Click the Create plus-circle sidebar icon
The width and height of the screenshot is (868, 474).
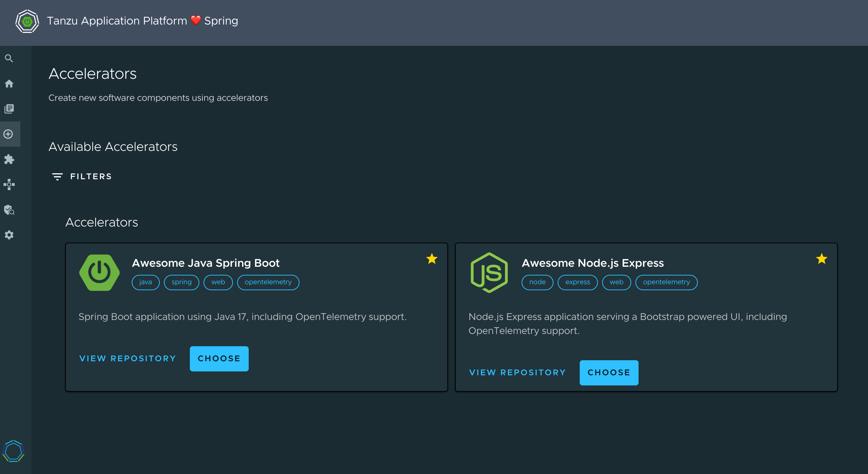tap(8, 134)
